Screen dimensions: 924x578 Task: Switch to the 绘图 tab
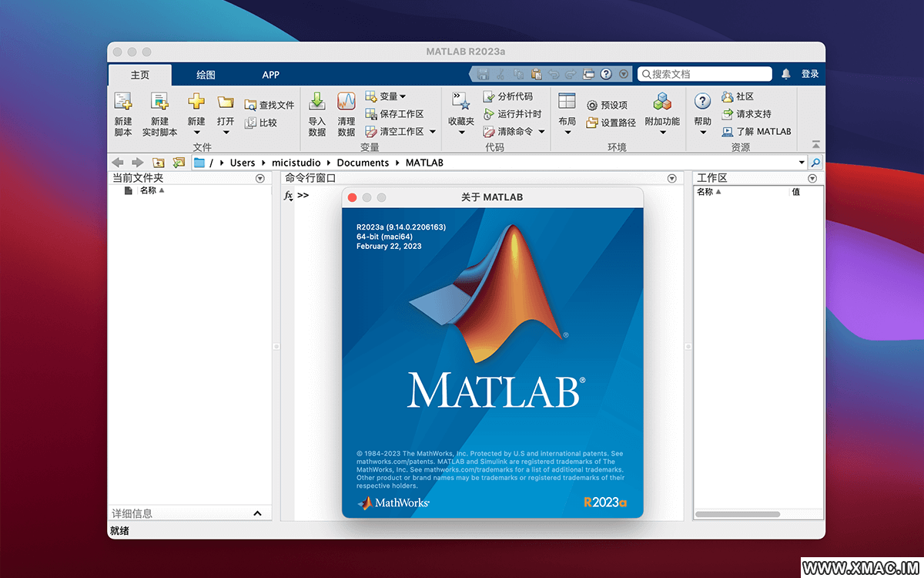pyautogui.click(x=206, y=75)
